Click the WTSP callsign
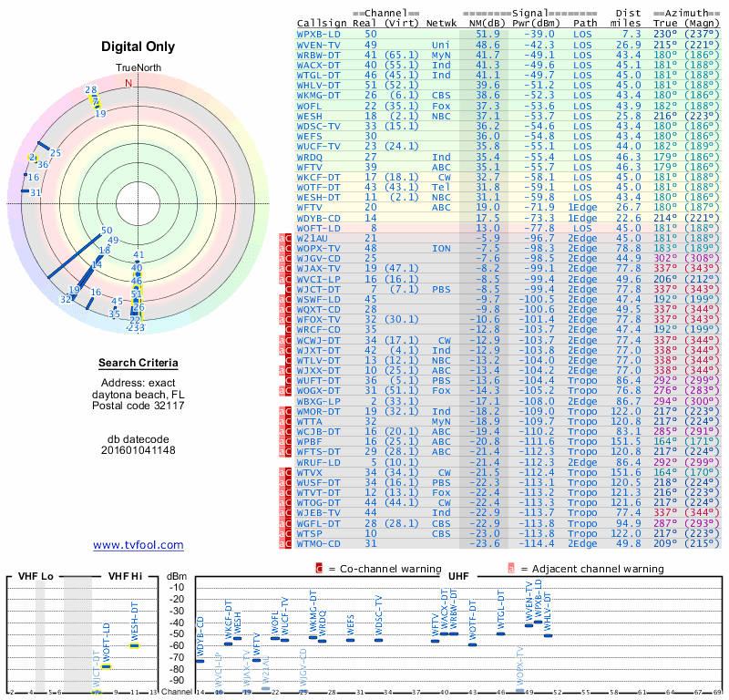Image resolution: width=729 pixels, height=700 pixels. (309, 533)
